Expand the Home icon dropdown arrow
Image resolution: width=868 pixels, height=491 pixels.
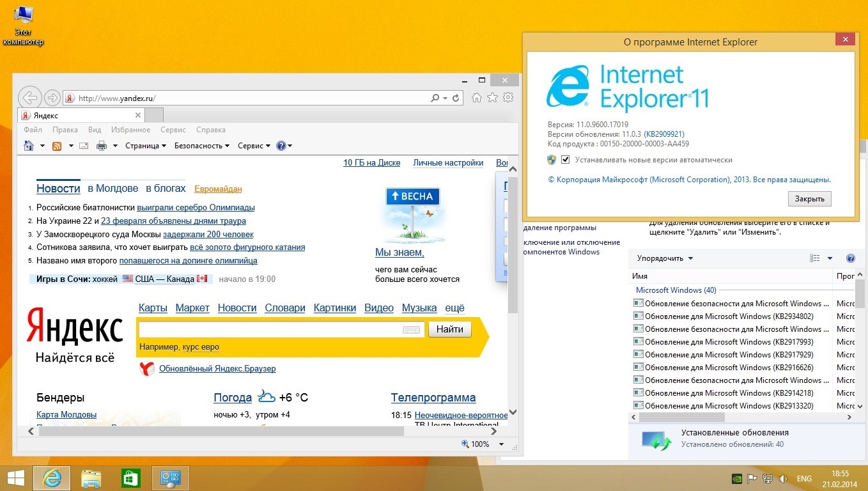pos(42,146)
